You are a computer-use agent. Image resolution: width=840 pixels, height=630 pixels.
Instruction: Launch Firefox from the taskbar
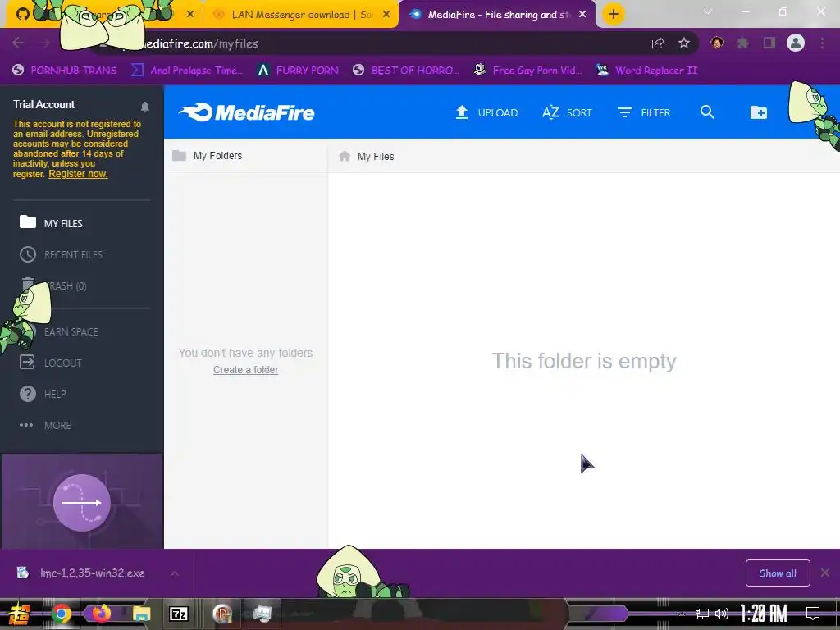click(102, 613)
